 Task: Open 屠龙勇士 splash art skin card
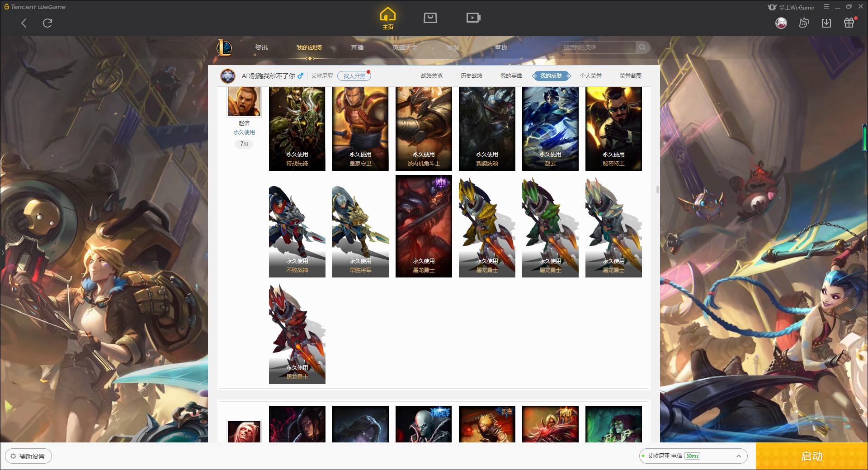click(x=424, y=226)
